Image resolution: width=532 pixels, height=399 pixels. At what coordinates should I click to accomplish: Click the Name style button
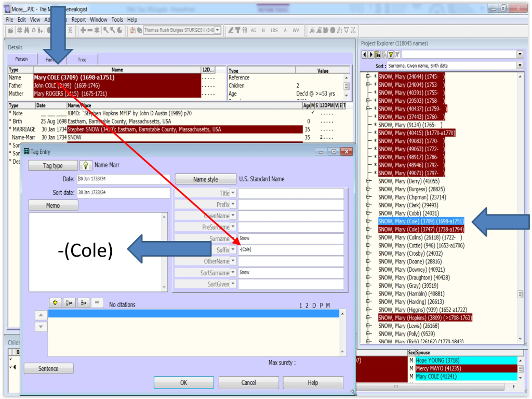[206, 179]
